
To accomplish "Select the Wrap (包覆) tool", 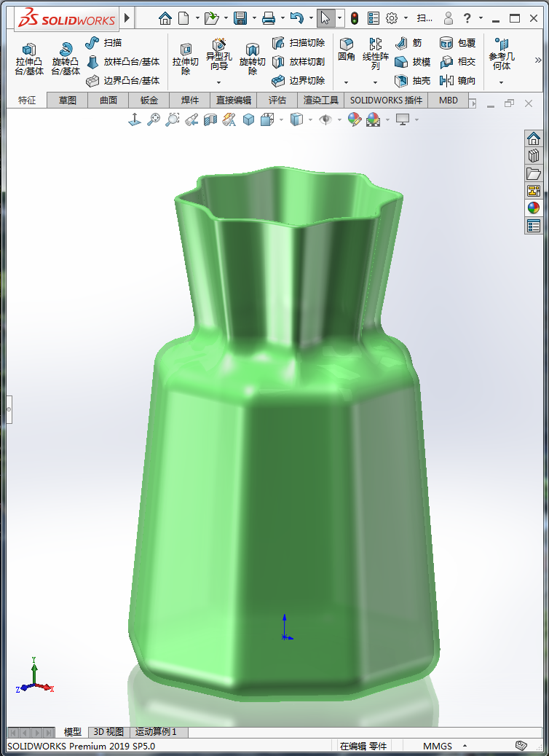I will [x=457, y=43].
